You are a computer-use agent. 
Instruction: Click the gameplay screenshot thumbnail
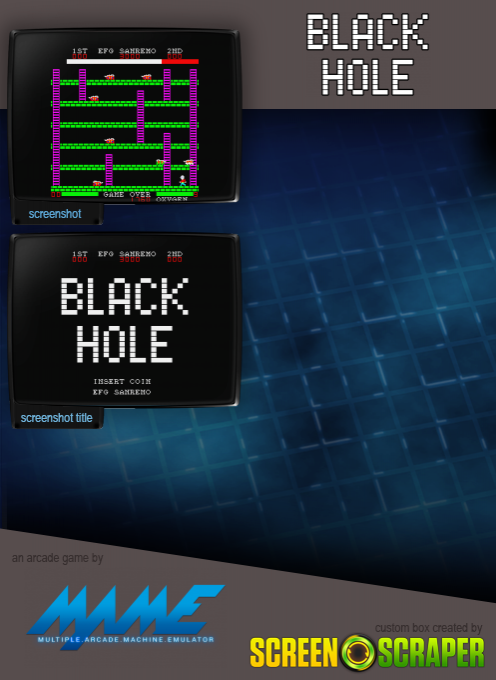pyautogui.click(x=124, y=115)
